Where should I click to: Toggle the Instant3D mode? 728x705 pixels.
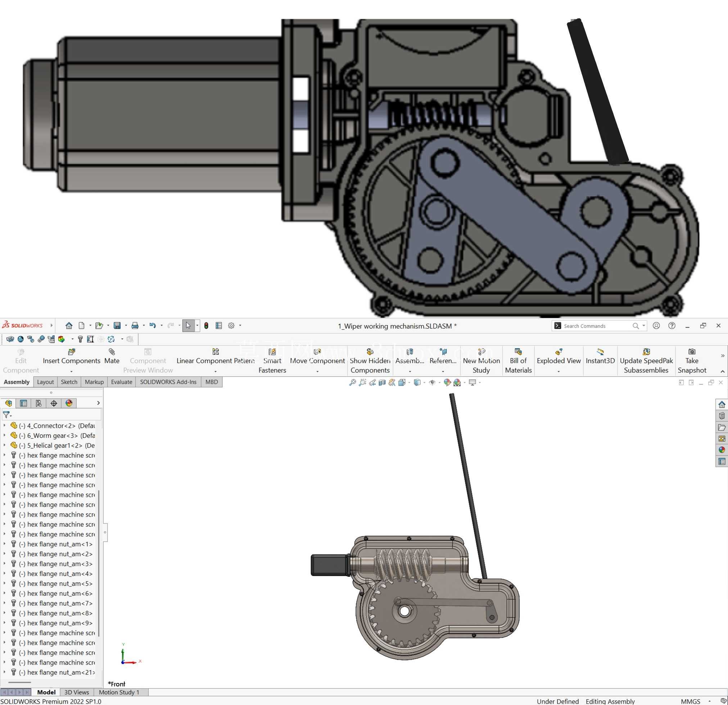[x=600, y=356]
